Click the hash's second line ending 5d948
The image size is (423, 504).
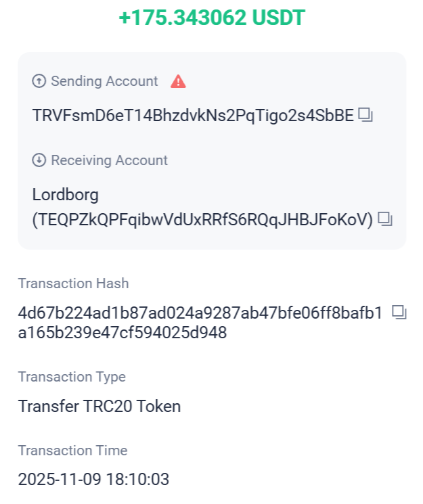123,333
